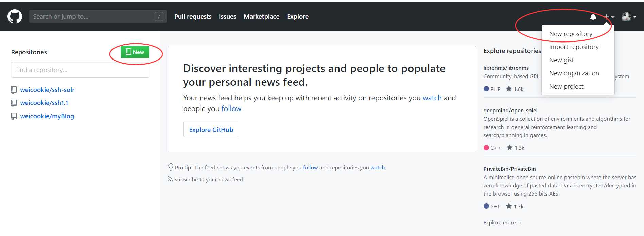Expand the plus create-new dropdown
644x236 pixels.
click(x=609, y=17)
